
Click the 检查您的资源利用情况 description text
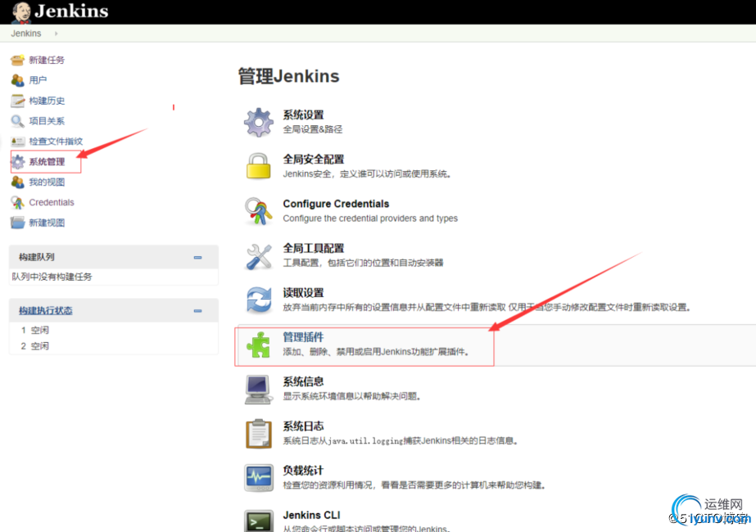tap(414, 485)
